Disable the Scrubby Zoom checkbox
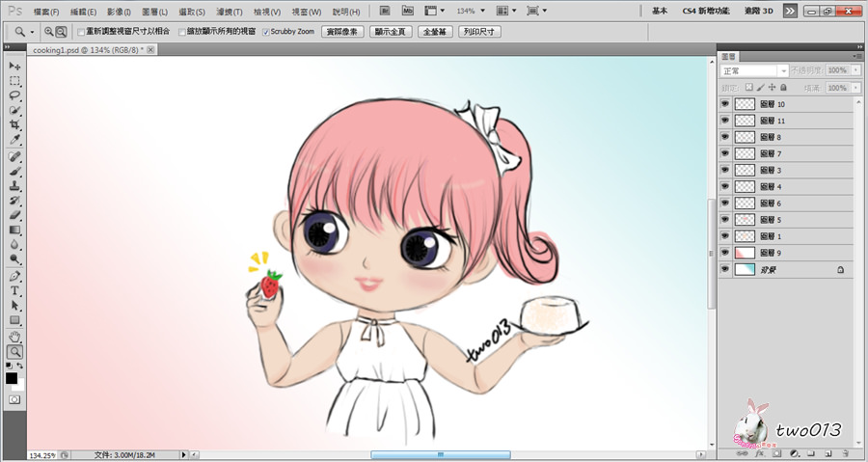The image size is (868, 462). [266, 32]
